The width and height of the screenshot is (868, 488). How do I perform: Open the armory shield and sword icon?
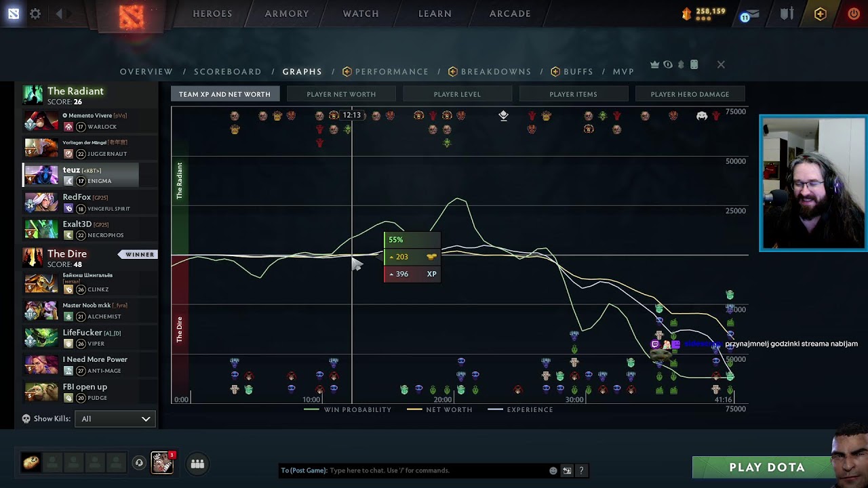787,14
